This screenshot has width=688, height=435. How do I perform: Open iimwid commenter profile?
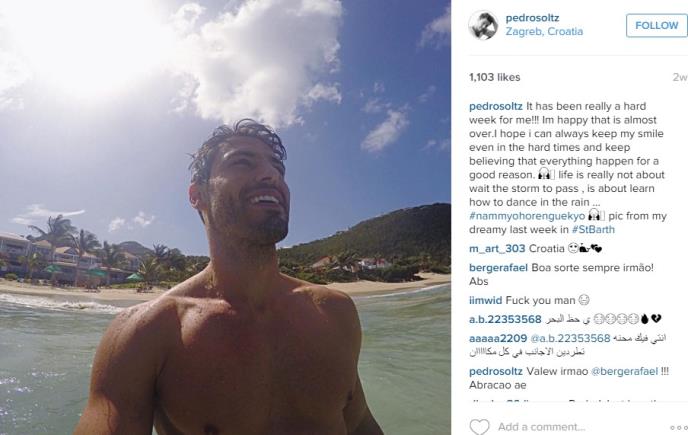coord(485,301)
